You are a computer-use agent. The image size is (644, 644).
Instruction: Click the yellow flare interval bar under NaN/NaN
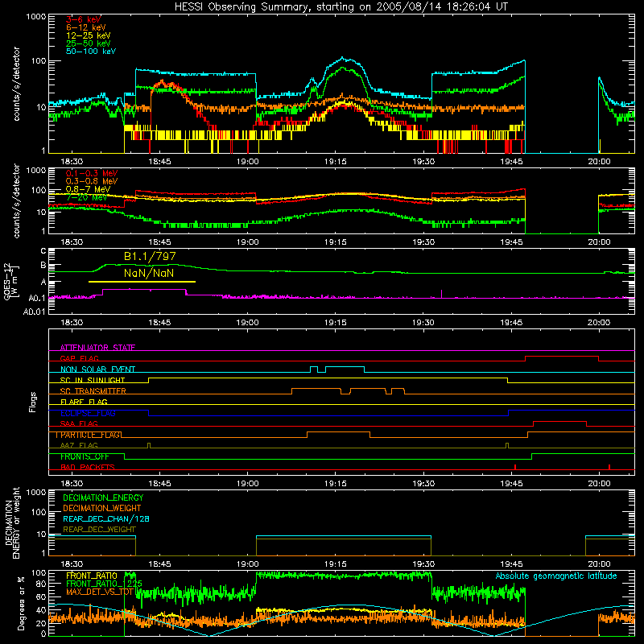point(142,282)
